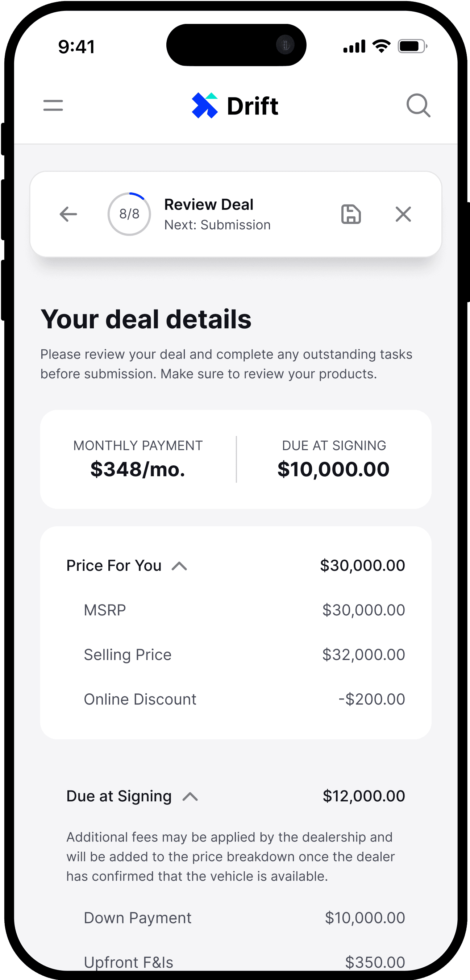Viewport: 470px width, 980px height.
Task: Open the hamburger menu
Action: [53, 105]
